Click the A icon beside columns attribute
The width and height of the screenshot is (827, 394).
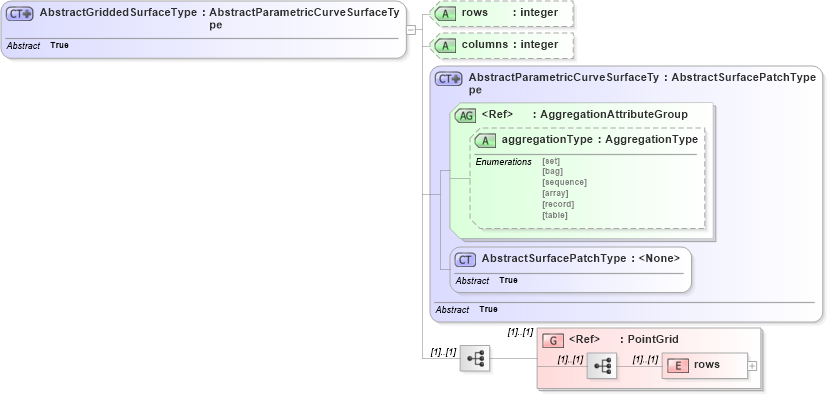coord(446,46)
